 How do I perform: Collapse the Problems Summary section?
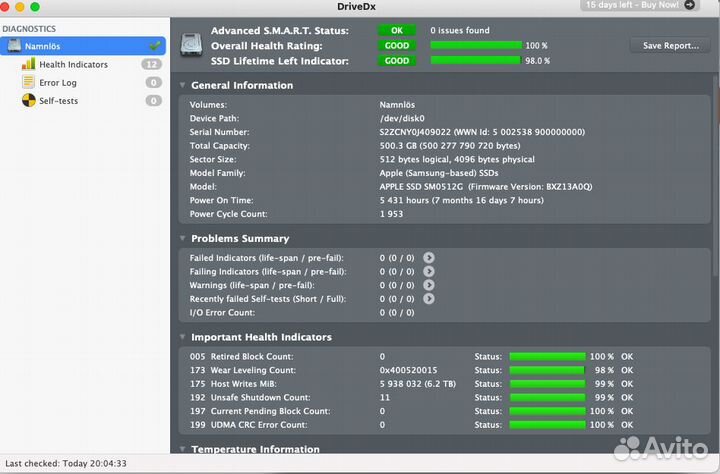tap(182, 238)
